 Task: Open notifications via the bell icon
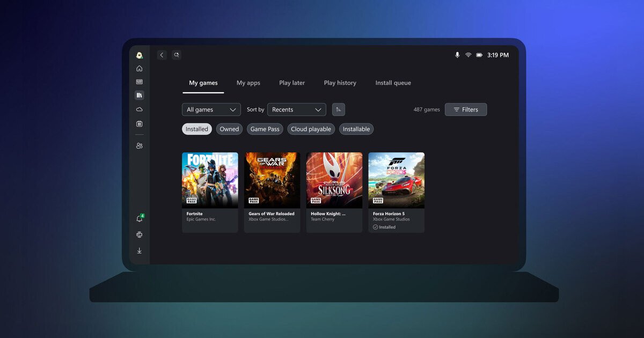coord(139,218)
